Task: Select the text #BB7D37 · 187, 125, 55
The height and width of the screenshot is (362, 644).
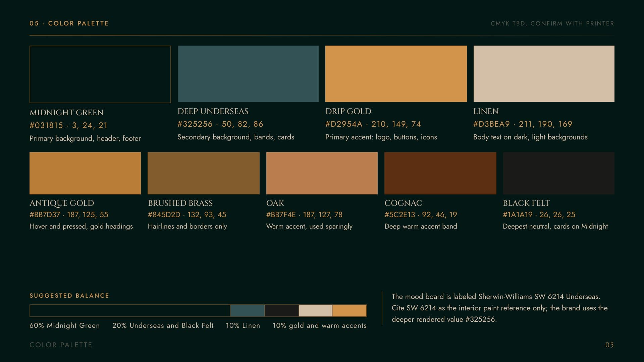Action: 69,215
